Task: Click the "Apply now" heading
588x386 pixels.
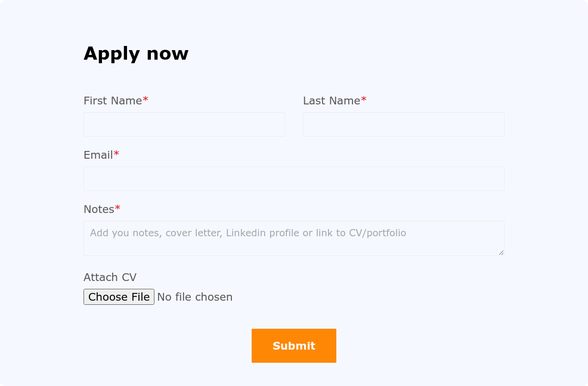Action: [x=136, y=54]
